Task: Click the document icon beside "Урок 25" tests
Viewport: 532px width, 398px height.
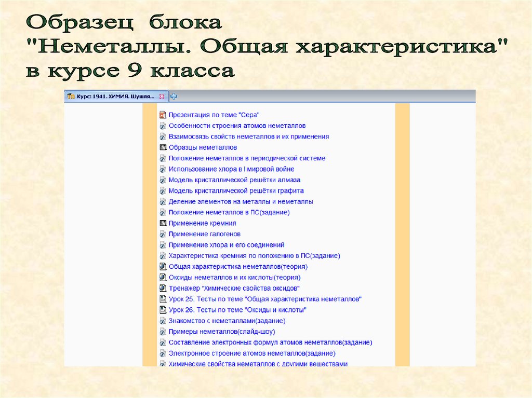Action: (x=163, y=299)
